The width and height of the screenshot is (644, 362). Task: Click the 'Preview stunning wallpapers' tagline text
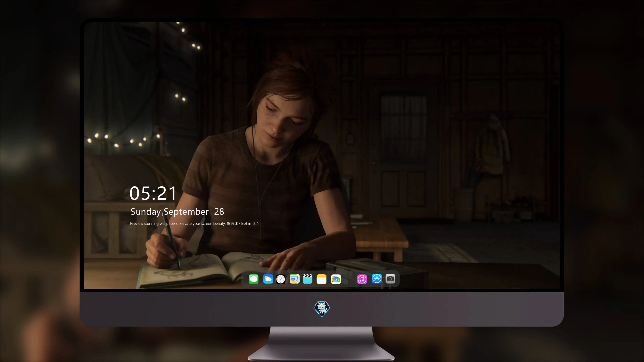click(x=195, y=223)
